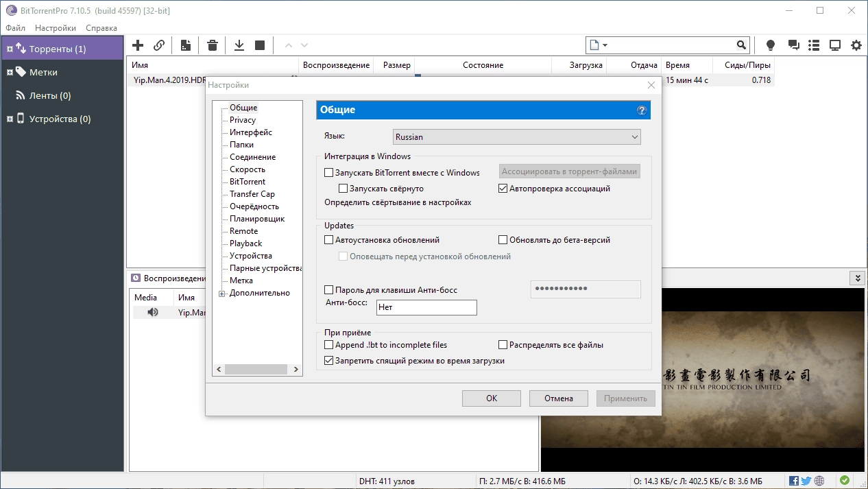
Task: Open the search file-type dropdown arrow
Action: click(605, 45)
